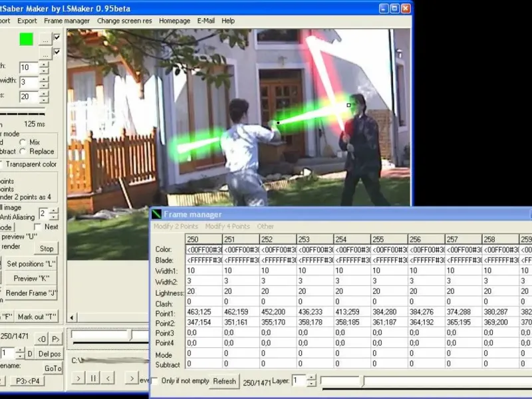
Task: Click Point2 cell 365;195
Action: tap(463, 323)
